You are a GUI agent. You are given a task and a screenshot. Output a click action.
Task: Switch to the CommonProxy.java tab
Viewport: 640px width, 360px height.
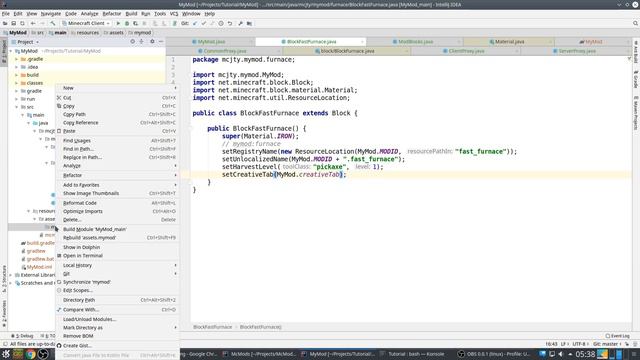click(224, 51)
